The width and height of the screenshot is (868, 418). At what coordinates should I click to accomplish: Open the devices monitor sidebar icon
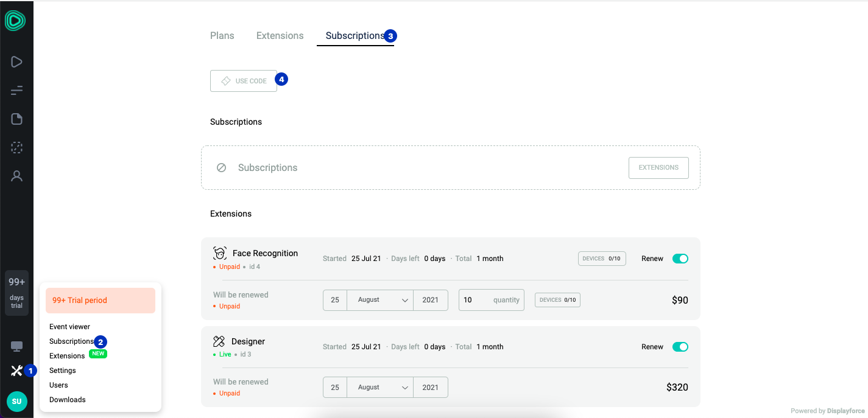tap(16, 346)
